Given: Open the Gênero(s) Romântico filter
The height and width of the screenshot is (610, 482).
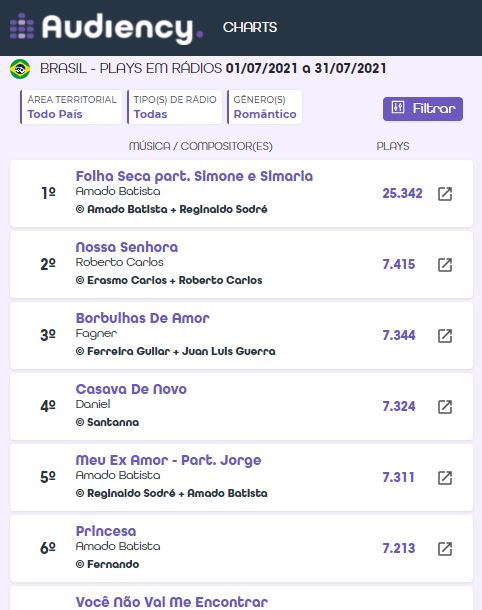Looking at the screenshot, I should pos(265,107).
